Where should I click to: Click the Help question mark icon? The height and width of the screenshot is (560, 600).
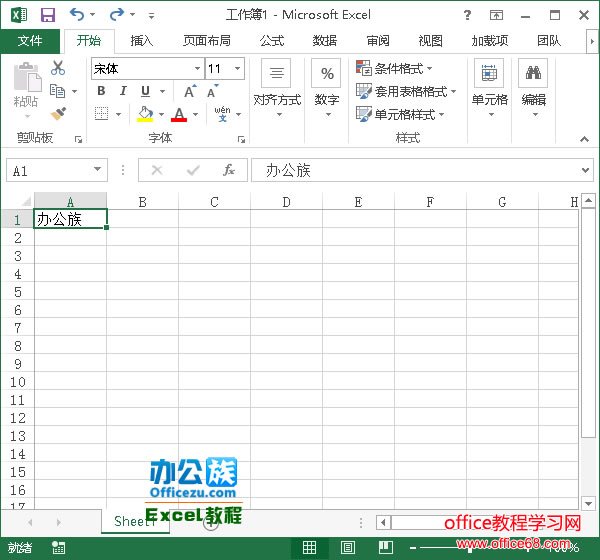tap(468, 15)
